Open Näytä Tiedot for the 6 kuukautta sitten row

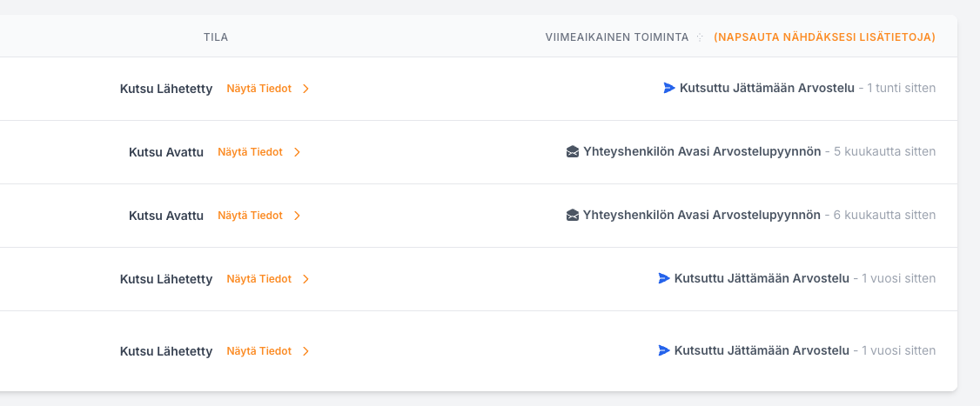point(250,216)
